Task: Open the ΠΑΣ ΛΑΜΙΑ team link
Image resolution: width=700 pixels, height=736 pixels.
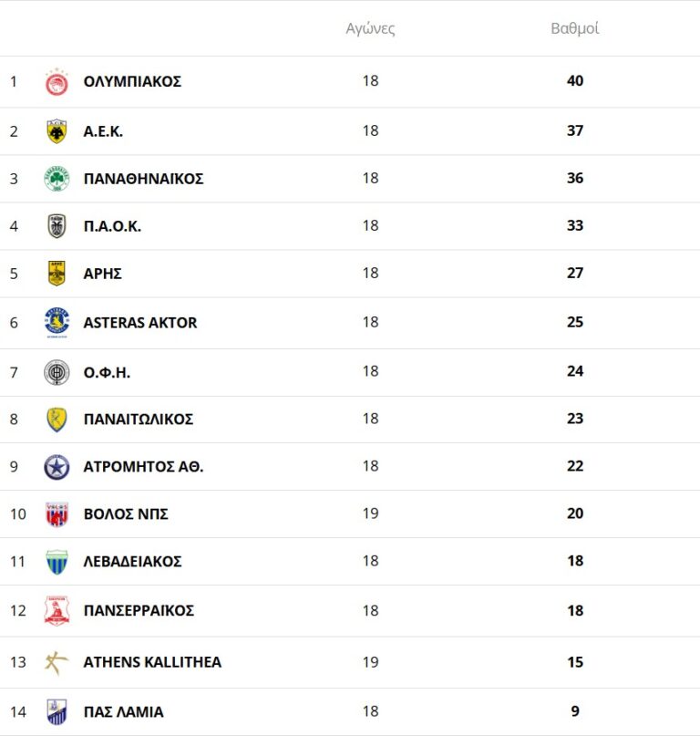Action: pos(123,711)
